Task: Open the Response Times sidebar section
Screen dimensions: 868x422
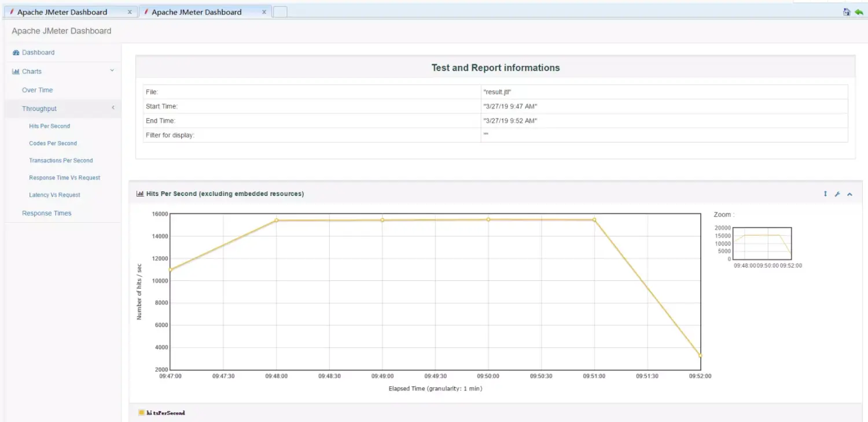Action: pyautogui.click(x=47, y=213)
